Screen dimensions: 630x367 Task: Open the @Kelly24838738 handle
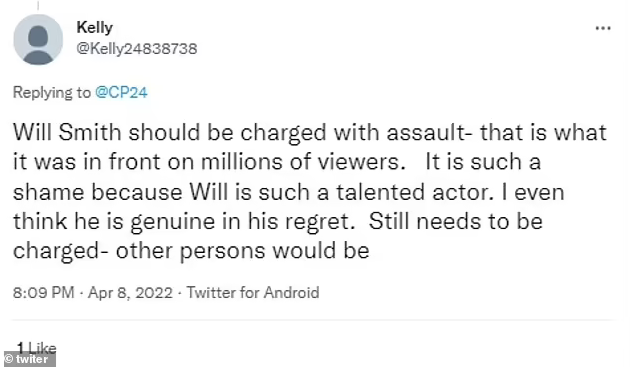tap(137, 49)
